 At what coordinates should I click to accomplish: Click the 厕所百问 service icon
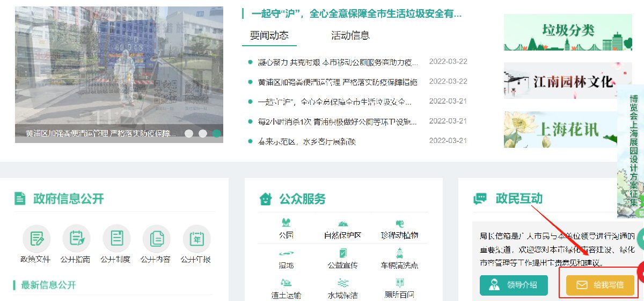pyautogui.click(x=399, y=283)
